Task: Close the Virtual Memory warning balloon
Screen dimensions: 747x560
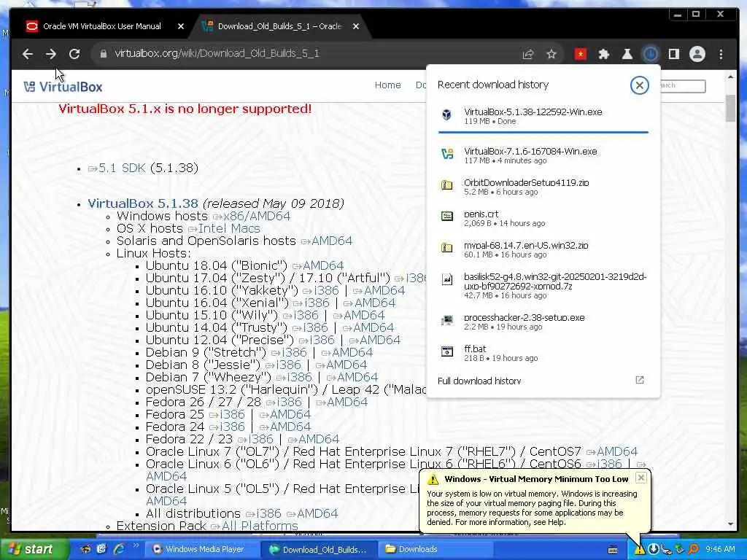Action: (x=641, y=478)
